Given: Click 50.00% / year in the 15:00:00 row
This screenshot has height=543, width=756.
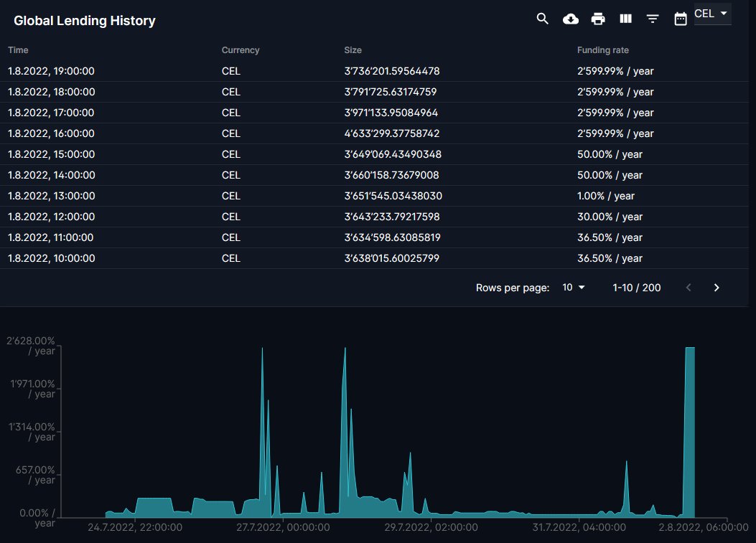Looking at the screenshot, I should point(610,154).
